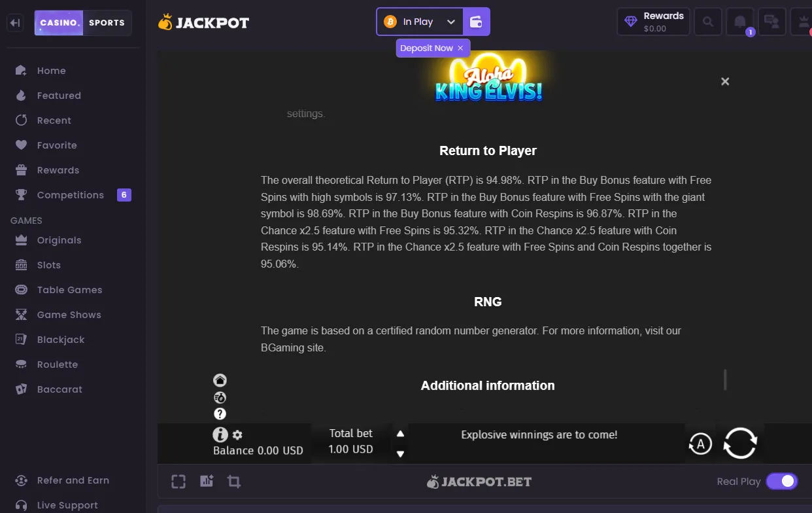Open Slots in sidebar menu

49,265
